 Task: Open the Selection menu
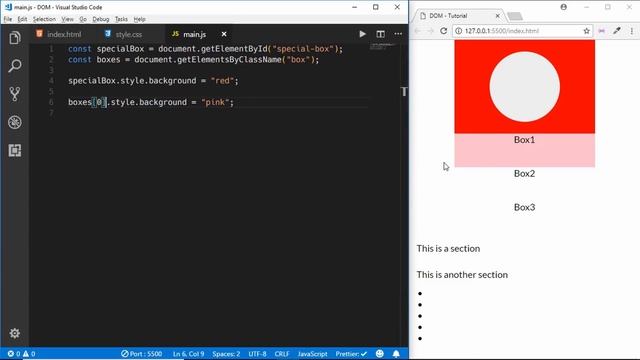click(x=44, y=19)
